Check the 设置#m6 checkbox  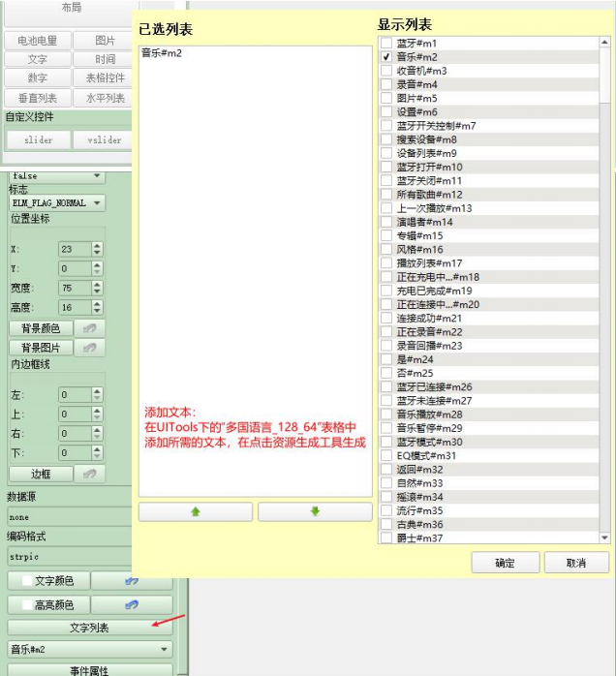[386, 112]
